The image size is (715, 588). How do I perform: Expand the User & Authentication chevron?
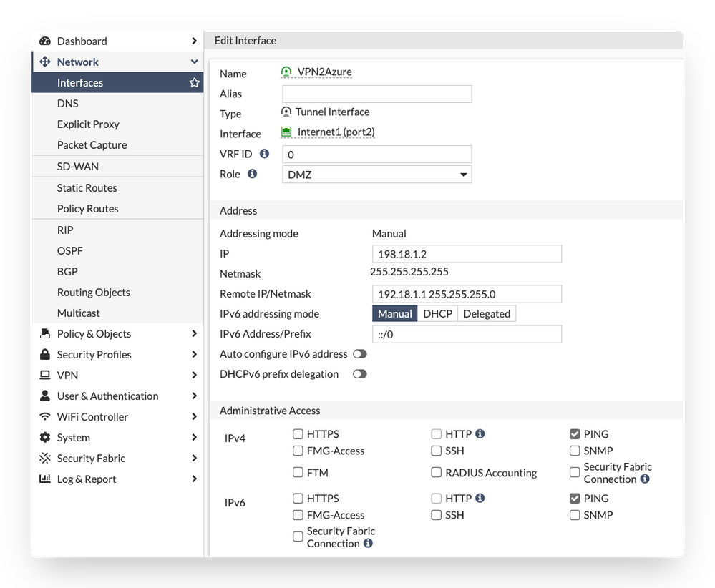point(194,396)
